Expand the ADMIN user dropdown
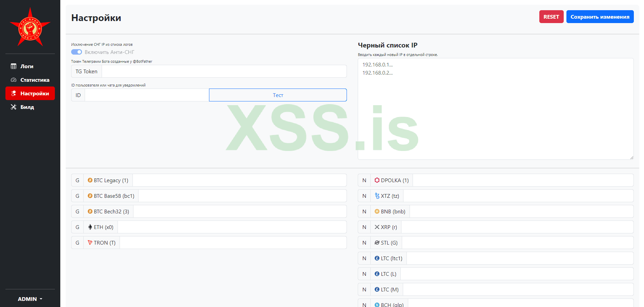Image resolution: width=644 pixels, height=307 pixels. (x=30, y=299)
